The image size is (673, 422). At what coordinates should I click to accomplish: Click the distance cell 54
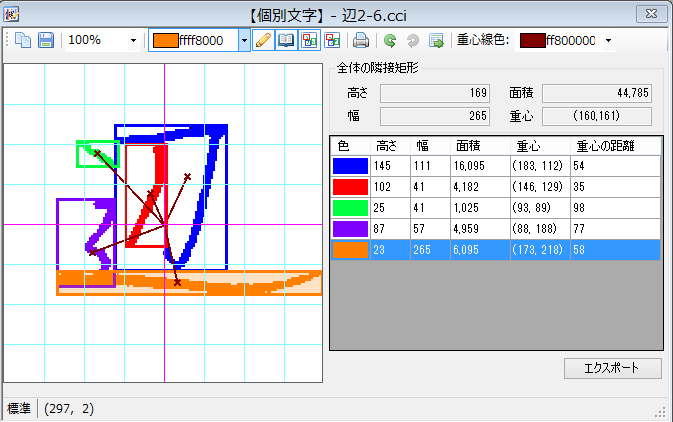click(615, 166)
